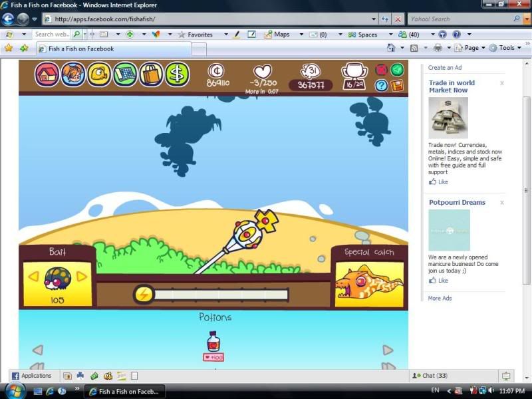
Task: Click the green dollar sign icon
Action: (x=177, y=74)
